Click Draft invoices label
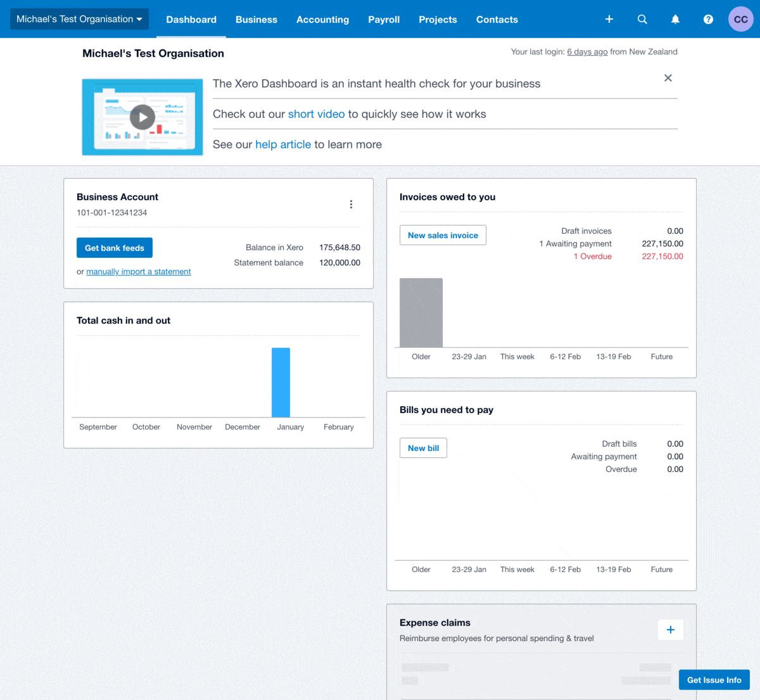Screen dimensions: 760x700 click(586, 231)
